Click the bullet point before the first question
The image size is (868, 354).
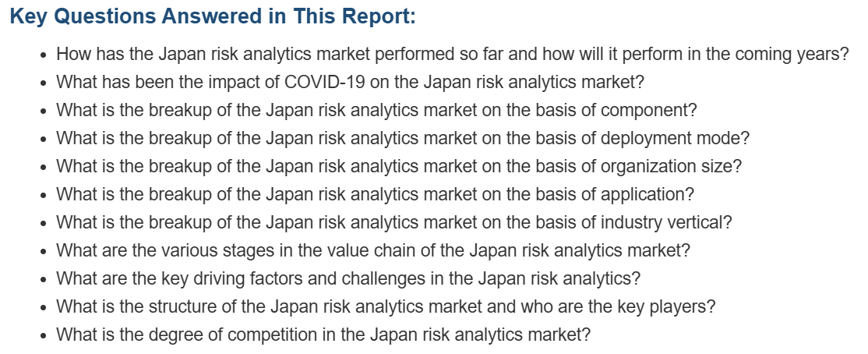[44, 56]
